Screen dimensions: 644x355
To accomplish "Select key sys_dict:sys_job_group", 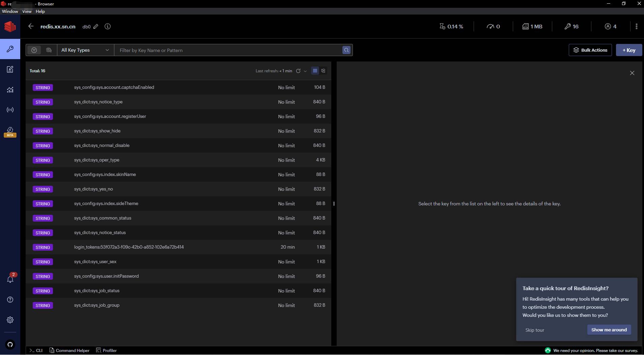I will click(178, 305).
